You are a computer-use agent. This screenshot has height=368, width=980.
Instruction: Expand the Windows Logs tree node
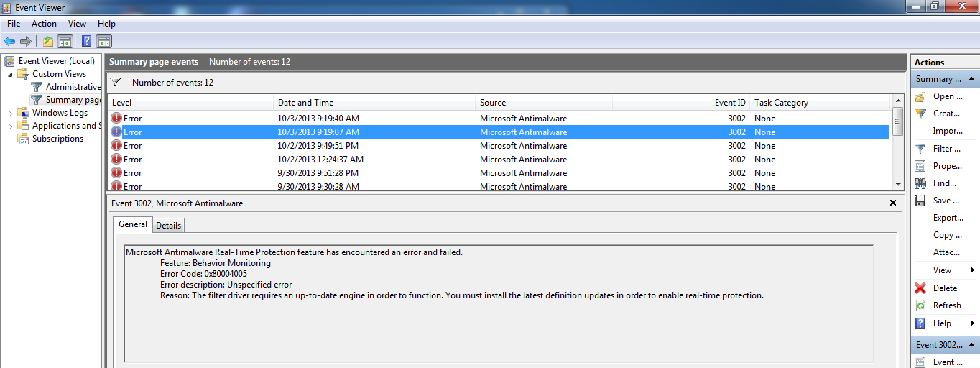pos(11,113)
